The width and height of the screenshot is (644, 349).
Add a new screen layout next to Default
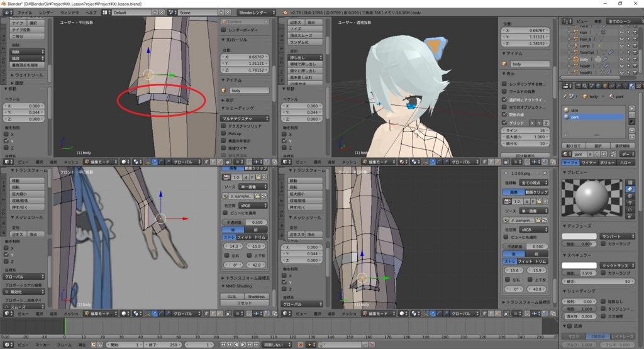pos(155,13)
